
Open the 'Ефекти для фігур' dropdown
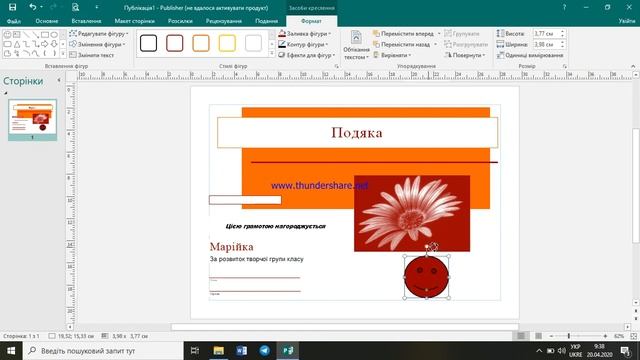point(307,55)
